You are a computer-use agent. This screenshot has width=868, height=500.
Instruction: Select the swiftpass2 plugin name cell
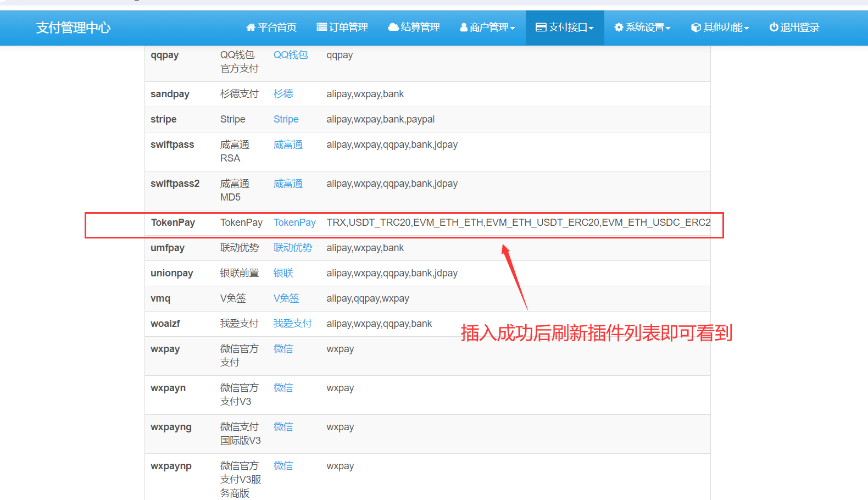click(x=175, y=184)
